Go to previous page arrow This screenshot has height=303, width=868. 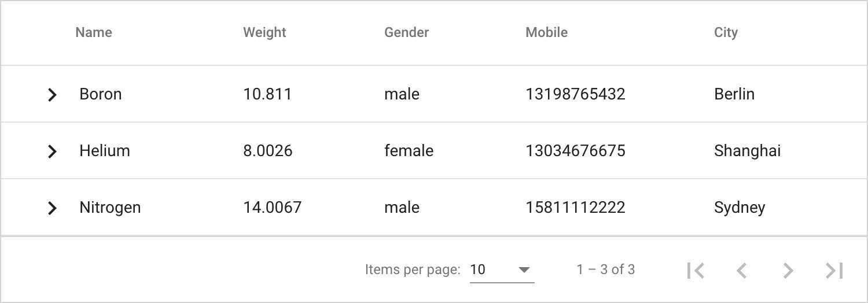pos(742,270)
